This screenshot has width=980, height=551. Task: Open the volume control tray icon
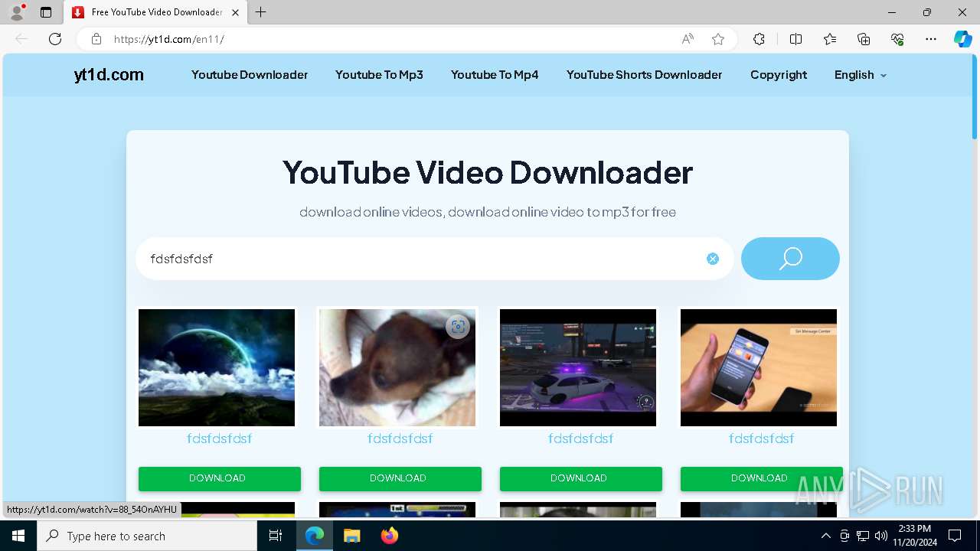click(x=881, y=536)
